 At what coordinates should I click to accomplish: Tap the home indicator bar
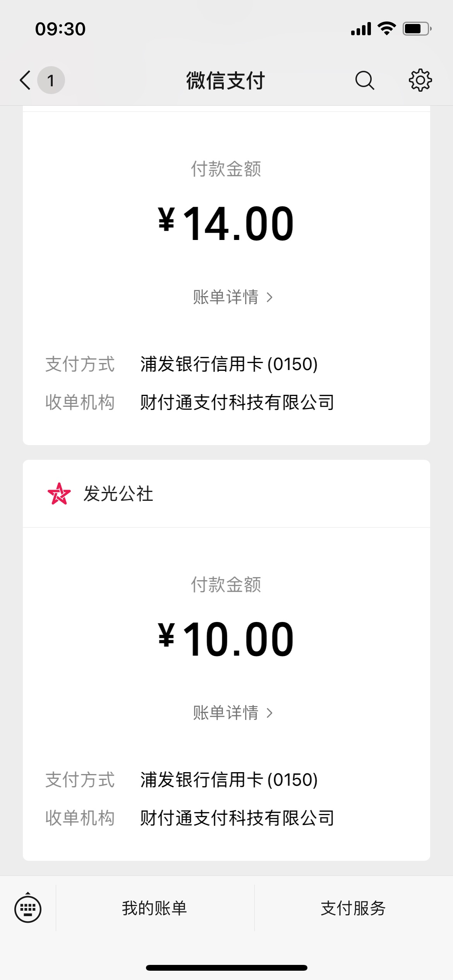[226, 968]
